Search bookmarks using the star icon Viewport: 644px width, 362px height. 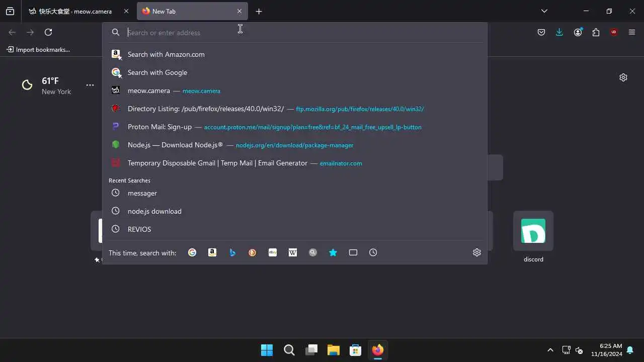point(333,252)
